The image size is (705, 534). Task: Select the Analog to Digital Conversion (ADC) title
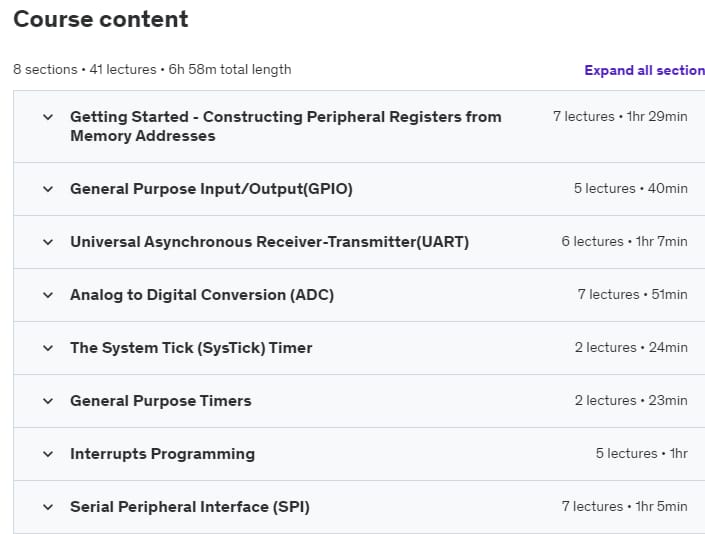202,295
